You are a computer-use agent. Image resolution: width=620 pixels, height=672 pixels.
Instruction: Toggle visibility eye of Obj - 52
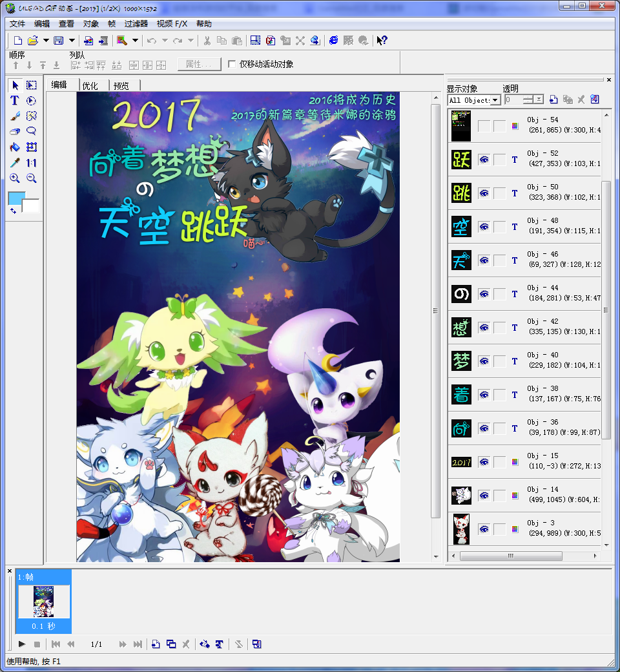click(x=484, y=160)
